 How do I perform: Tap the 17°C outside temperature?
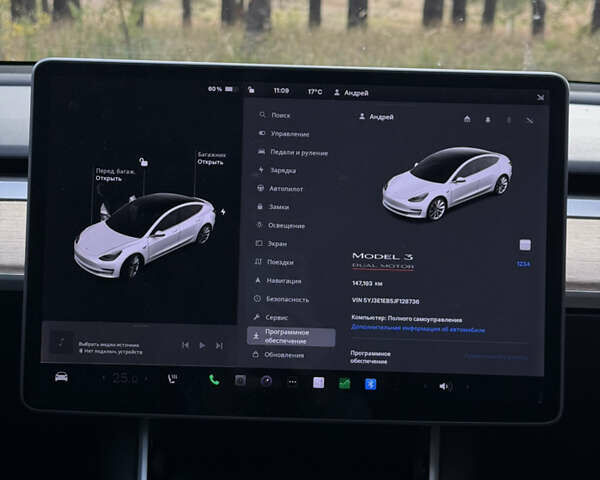pyautogui.click(x=315, y=92)
